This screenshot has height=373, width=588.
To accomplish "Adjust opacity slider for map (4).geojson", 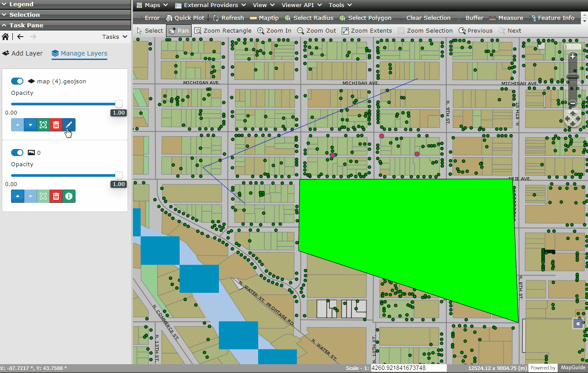I will 118,104.
